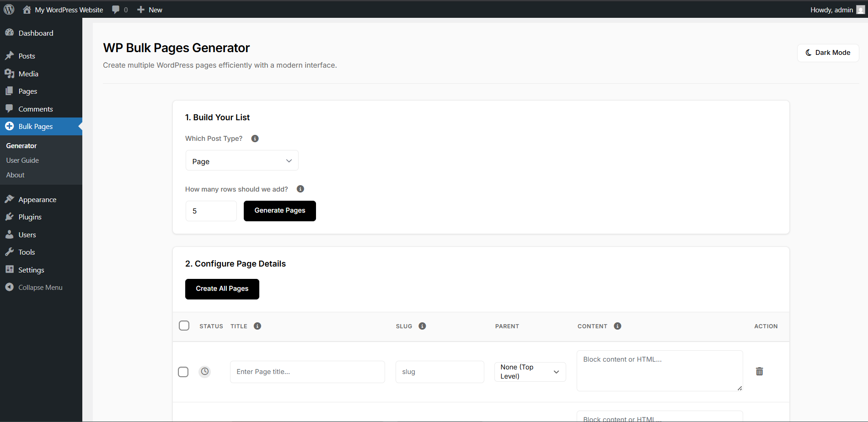Viewport: 868px width, 422px height.
Task: Open the info tooltip next to Which Post Type
Action: click(x=255, y=138)
